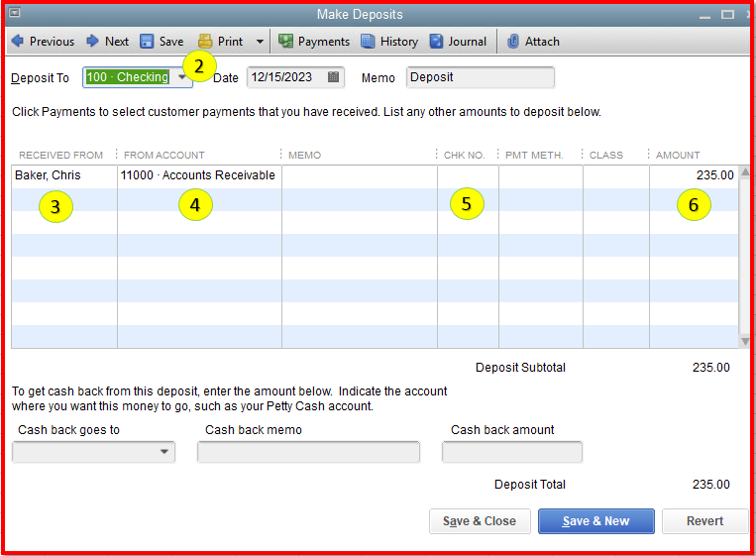
Task: Select the Baker, Chris received-from cell
Action: click(64, 176)
